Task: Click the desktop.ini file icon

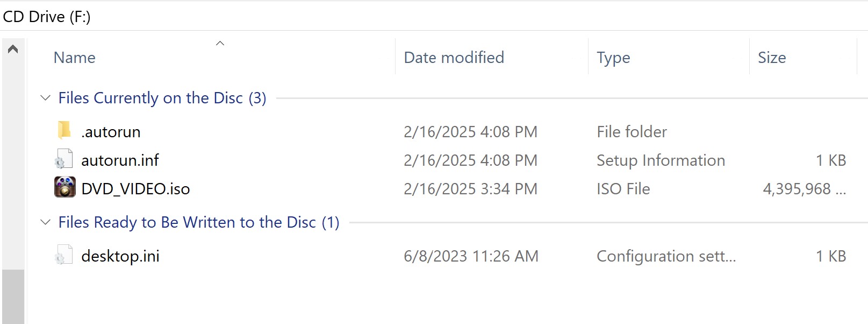Action: 63,255
